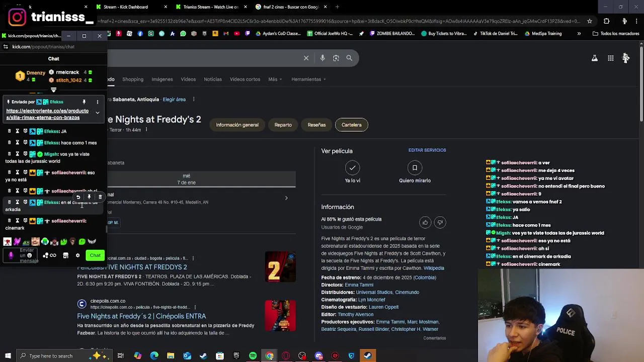Like the movie with thumbs up

425,222
